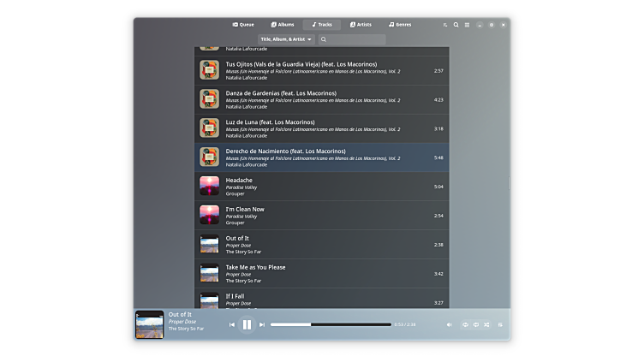Click Grouper artist under I'm Clean Now
Viewport: 644px width, 362px height.
coord(235,223)
